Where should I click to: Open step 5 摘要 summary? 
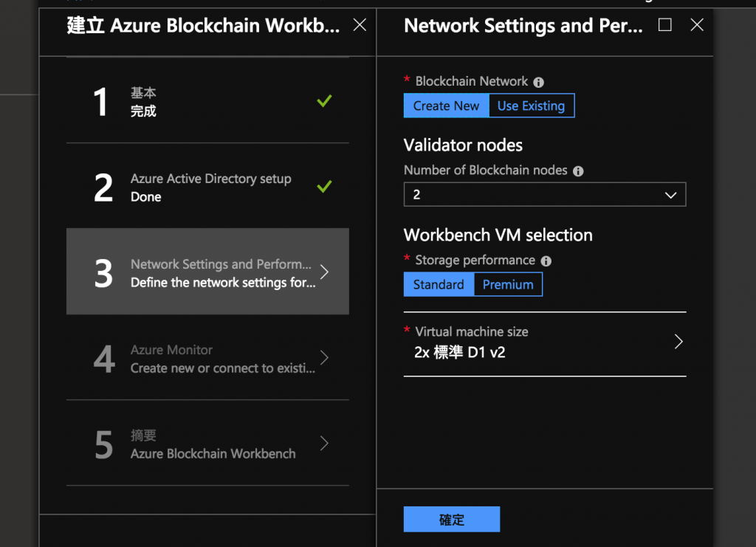(x=207, y=444)
